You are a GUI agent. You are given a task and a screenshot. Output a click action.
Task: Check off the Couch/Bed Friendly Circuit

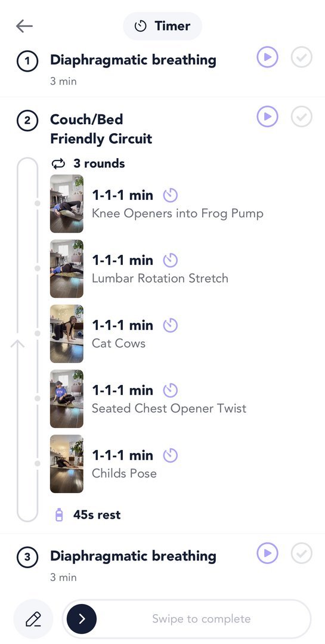(x=302, y=116)
